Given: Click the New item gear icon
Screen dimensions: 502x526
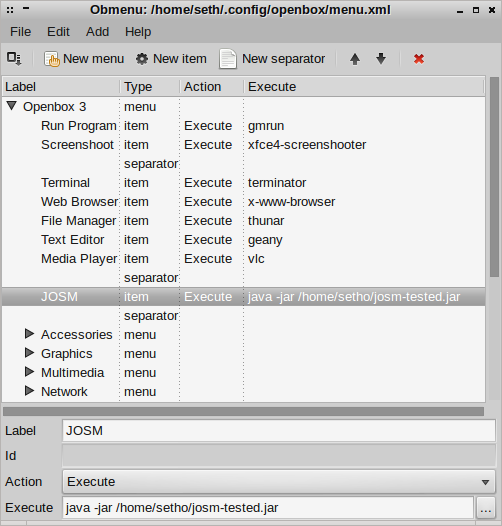Looking at the screenshot, I should tap(142, 59).
